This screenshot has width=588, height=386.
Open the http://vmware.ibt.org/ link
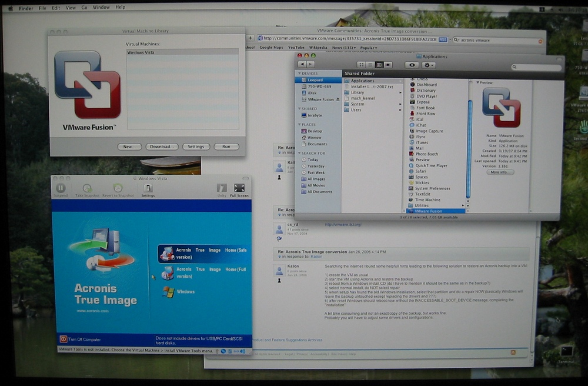pyautogui.click(x=343, y=224)
